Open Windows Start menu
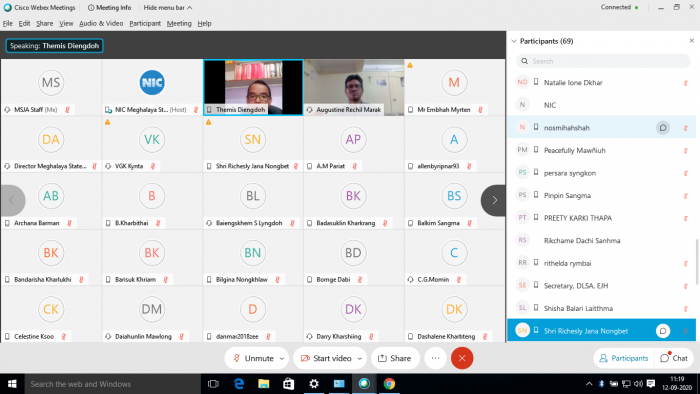The width and height of the screenshot is (700, 394). point(12,384)
